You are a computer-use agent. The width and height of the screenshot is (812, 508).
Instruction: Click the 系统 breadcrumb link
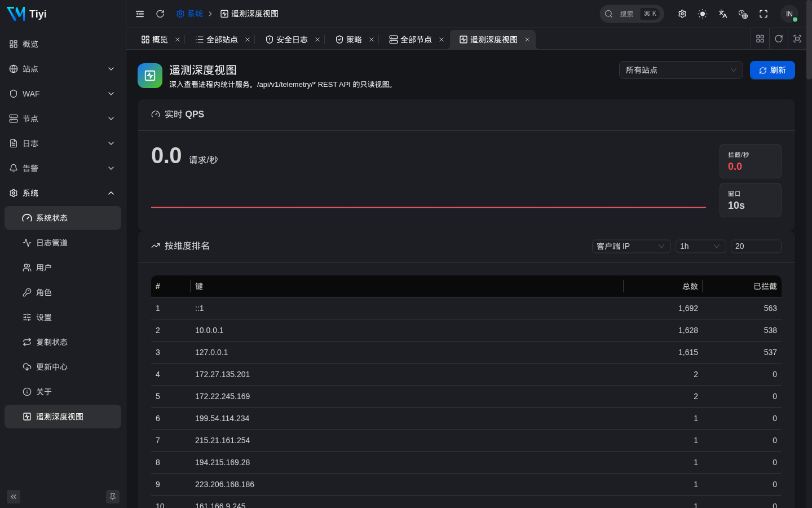(x=189, y=14)
